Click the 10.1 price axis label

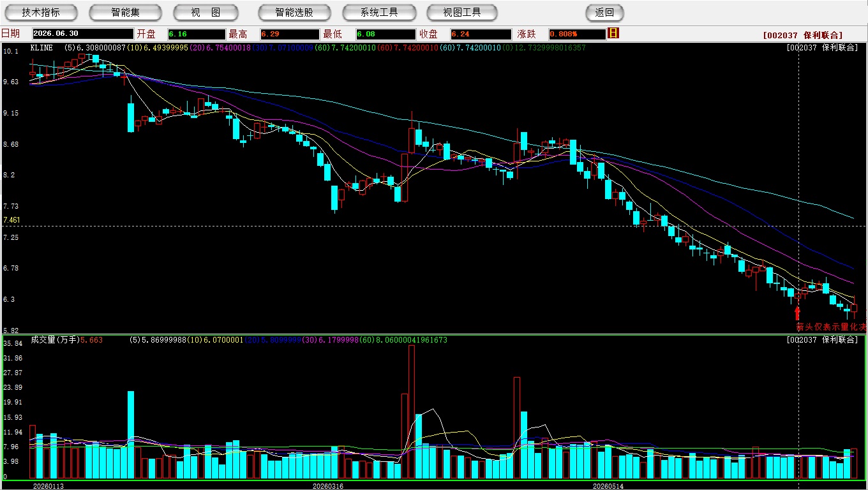coord(10,51)
